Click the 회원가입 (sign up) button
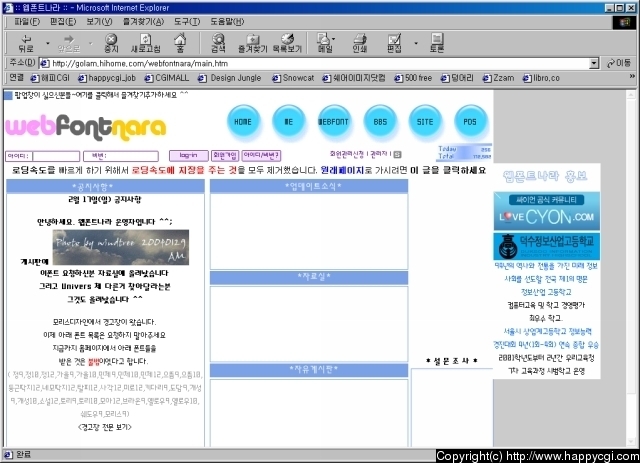This screenshot has height=463, width=640. coord(225,156)
